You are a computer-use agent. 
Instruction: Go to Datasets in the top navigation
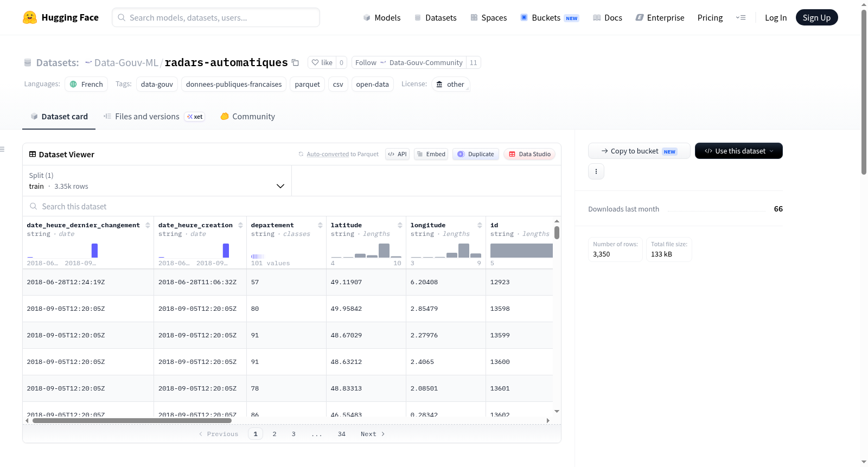(x=435, y=17)
